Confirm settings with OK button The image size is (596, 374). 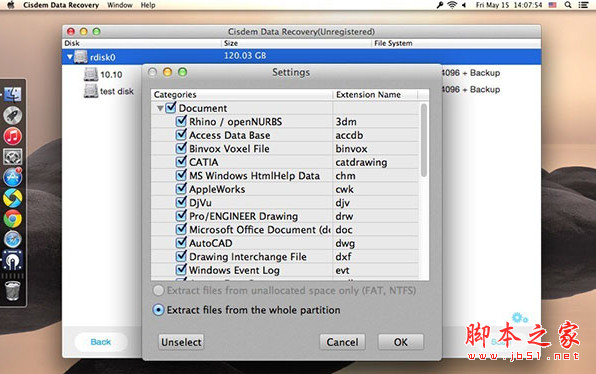pyautogui.click(x=401, y=342)
